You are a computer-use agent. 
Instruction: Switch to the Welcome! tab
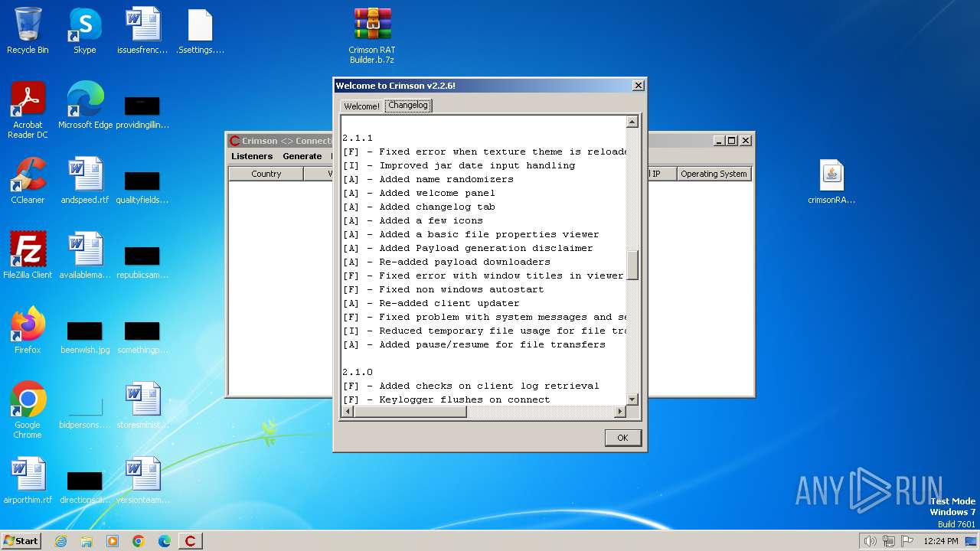(361, 106)
